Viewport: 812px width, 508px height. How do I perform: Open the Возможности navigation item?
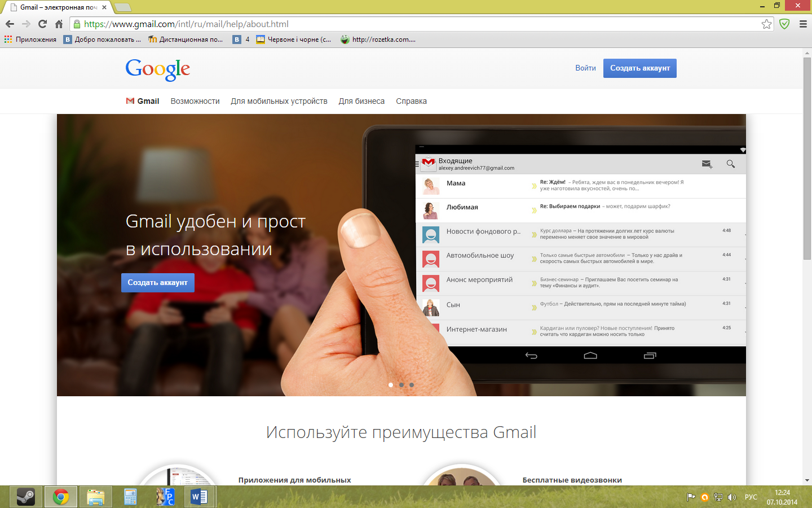[x=195, y=101]
